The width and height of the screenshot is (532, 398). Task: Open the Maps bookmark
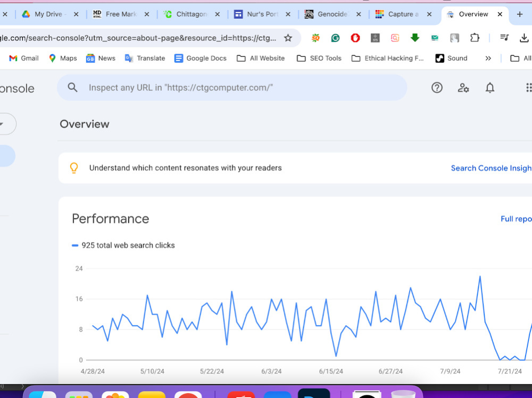pyautogui.click(x=63, y=58)
